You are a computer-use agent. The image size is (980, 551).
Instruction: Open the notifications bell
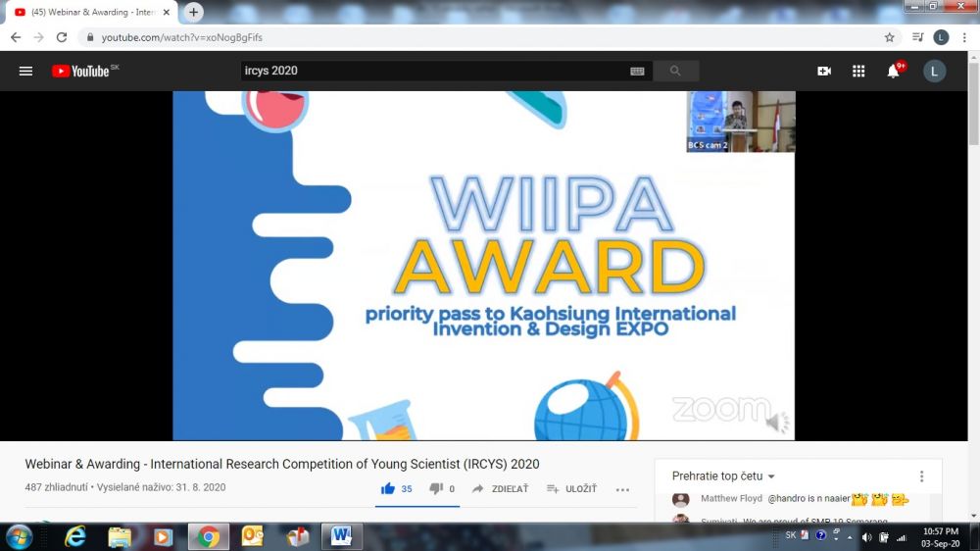click(894, 72)
